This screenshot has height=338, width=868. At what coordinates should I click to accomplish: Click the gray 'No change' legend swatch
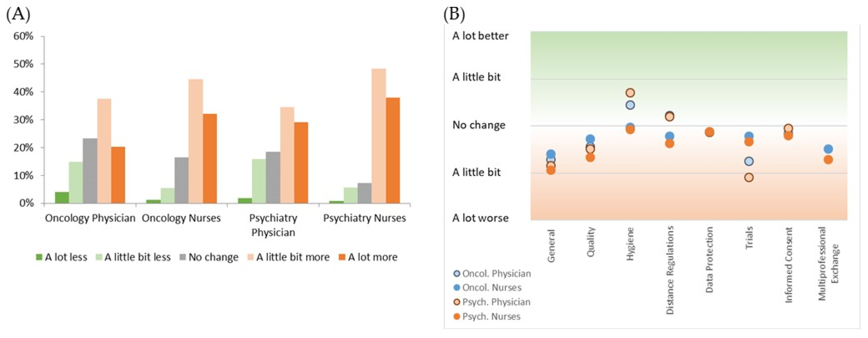[183, 257]
